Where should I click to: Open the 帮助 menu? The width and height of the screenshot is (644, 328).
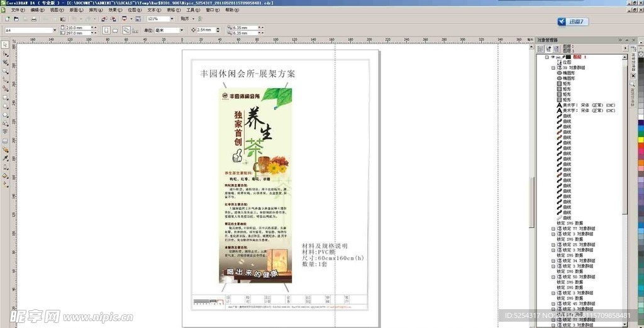pos(232,10)
